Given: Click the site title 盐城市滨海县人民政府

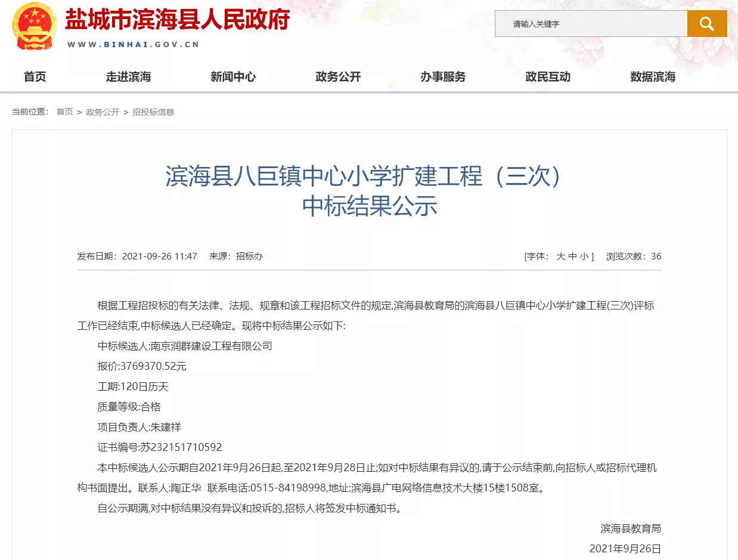Looking at the screenshot, I should pos(177,20).
